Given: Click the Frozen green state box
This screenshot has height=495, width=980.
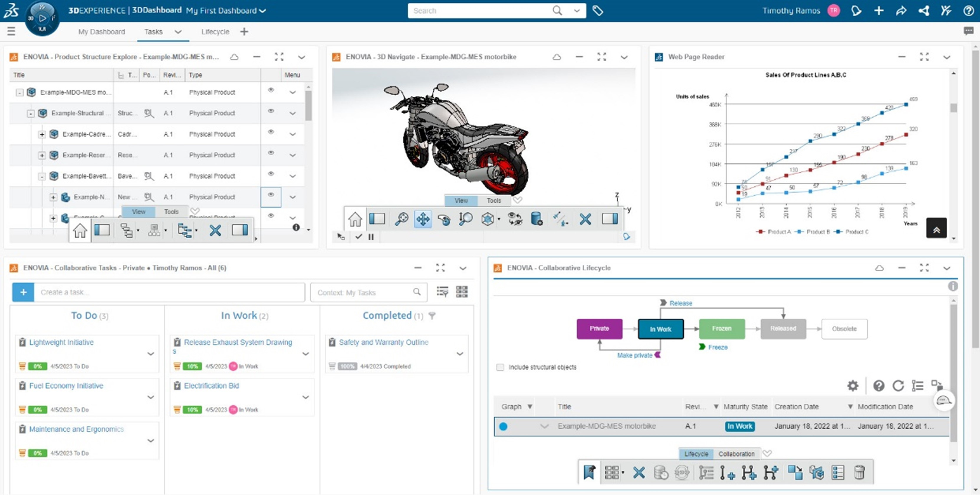Looking at the screenshot, I should tap(721, 329).
